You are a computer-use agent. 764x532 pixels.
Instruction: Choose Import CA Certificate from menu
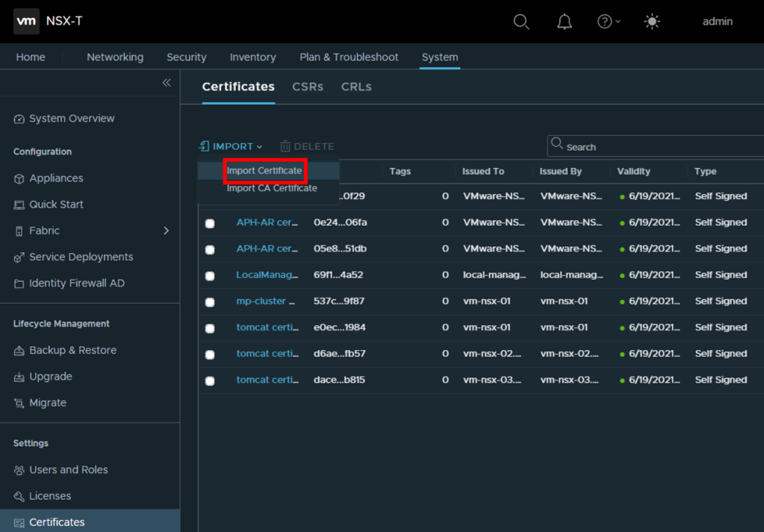pos(272,188)
